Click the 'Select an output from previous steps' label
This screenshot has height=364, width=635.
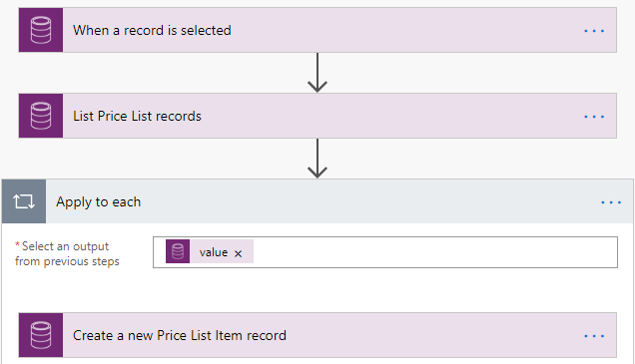[67, 253]
